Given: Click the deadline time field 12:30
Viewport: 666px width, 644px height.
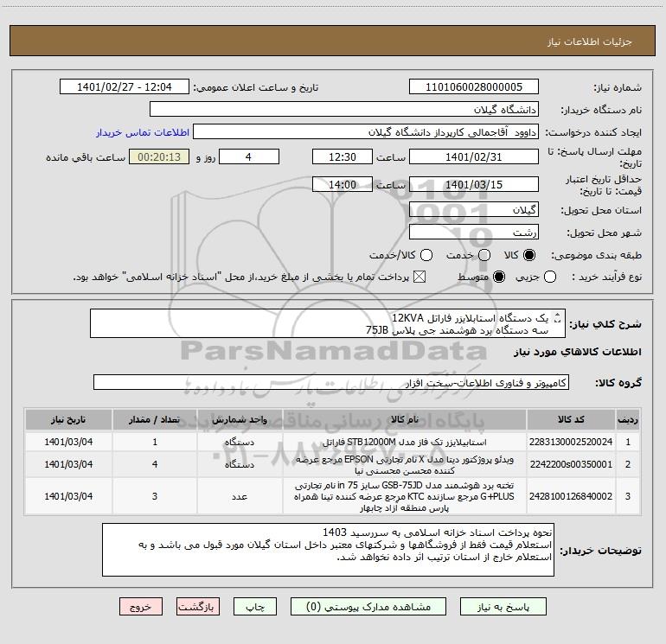Looking at the screenshot, I should [343, 156].
